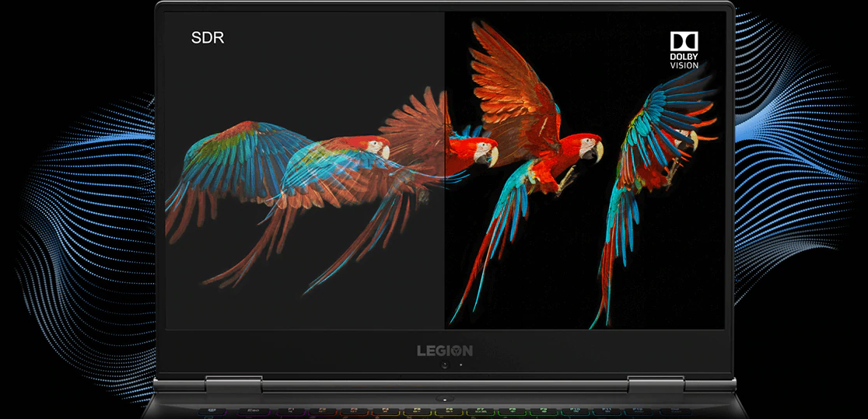This screenshot has height=419, width=868.
Task: Click the Legion logo on the bezel
Action: click(444, 351)
